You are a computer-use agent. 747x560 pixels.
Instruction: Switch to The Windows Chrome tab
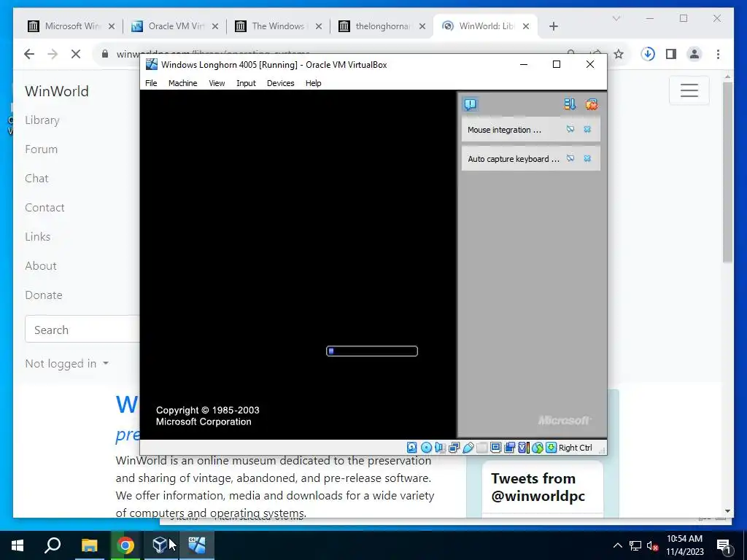pos(279,26)
